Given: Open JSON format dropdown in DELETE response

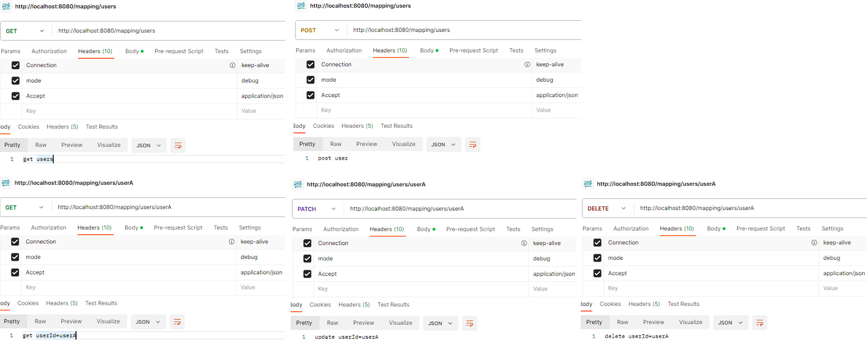Looking at the screenshot, I should (731, 323).
